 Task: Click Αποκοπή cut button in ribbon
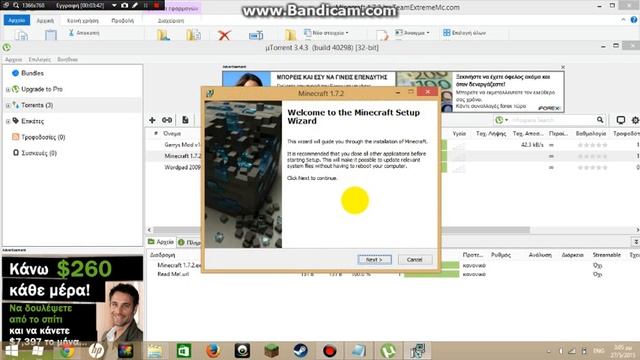coord(84,33)
